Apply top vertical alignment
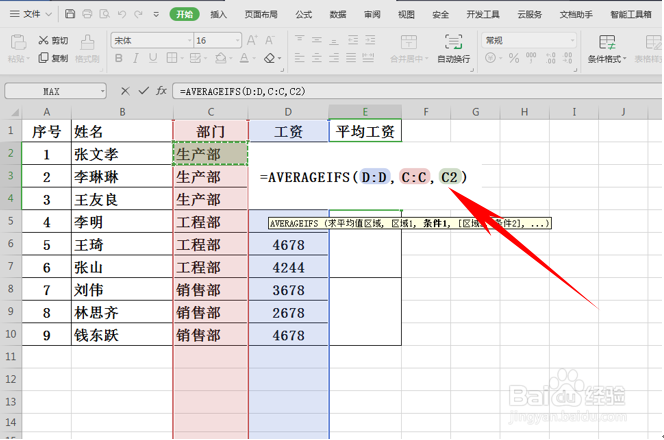The width and height of the screenshot is (664, 440). (299, 40)
